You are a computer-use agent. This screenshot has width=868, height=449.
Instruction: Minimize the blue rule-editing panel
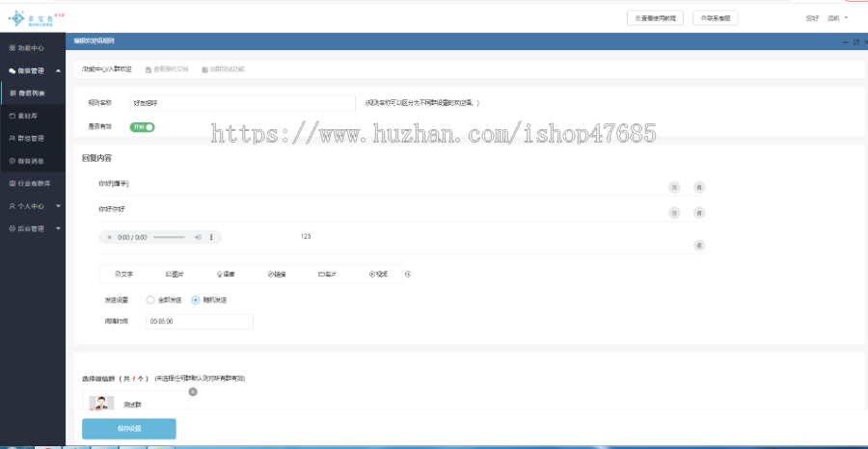coord(845,41)
